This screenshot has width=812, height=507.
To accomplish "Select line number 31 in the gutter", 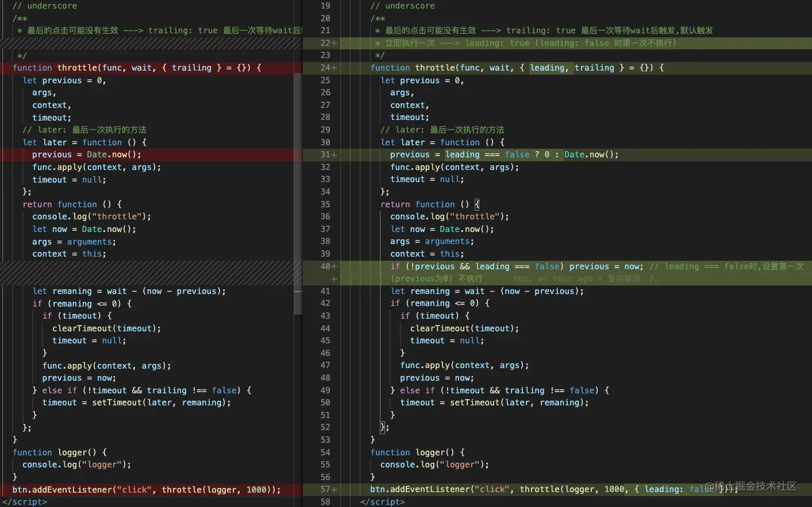I will [x=325, y=154].
